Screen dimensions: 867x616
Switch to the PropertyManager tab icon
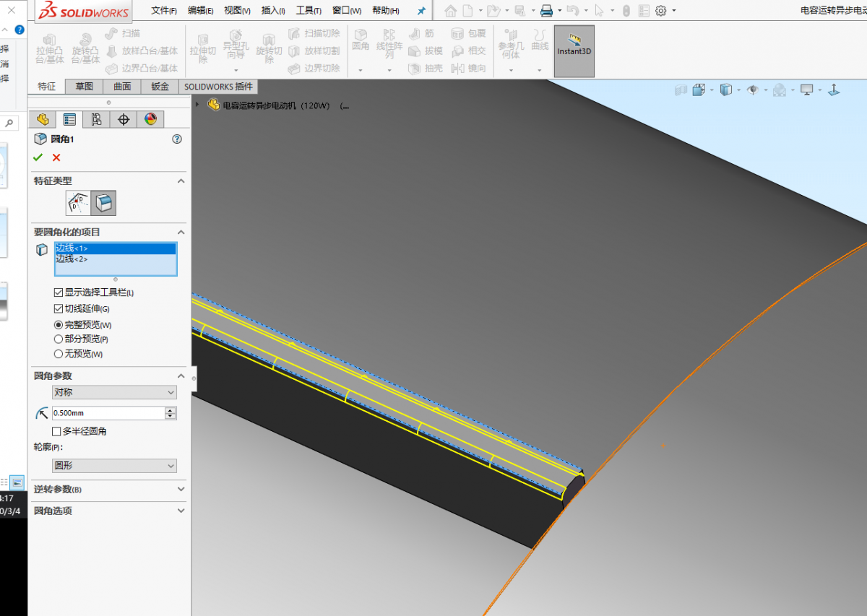tap(69, 120)
